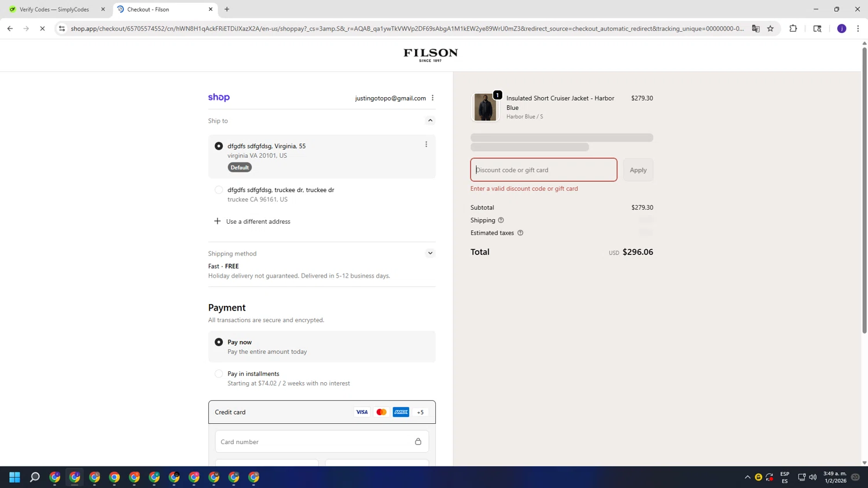Click the Visa card icon
The image size is (868, 488).
tap(362, 412)
